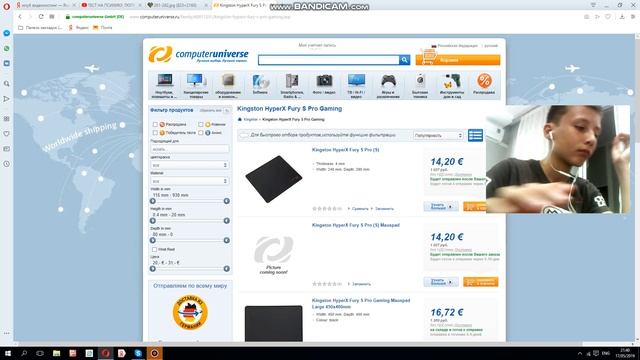Switch to list view layout icon
Viewport: 640px width, 360px height.
[x=476, y=135]
